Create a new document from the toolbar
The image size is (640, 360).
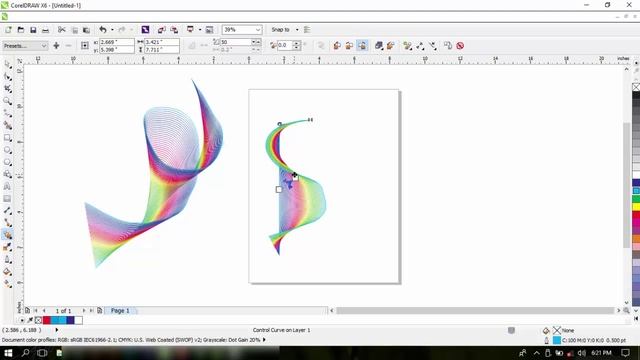8,30
